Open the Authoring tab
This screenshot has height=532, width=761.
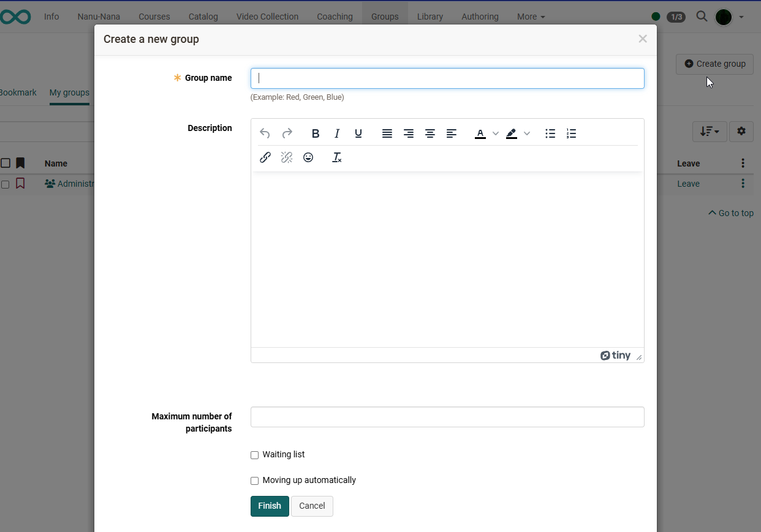point(480,17)
